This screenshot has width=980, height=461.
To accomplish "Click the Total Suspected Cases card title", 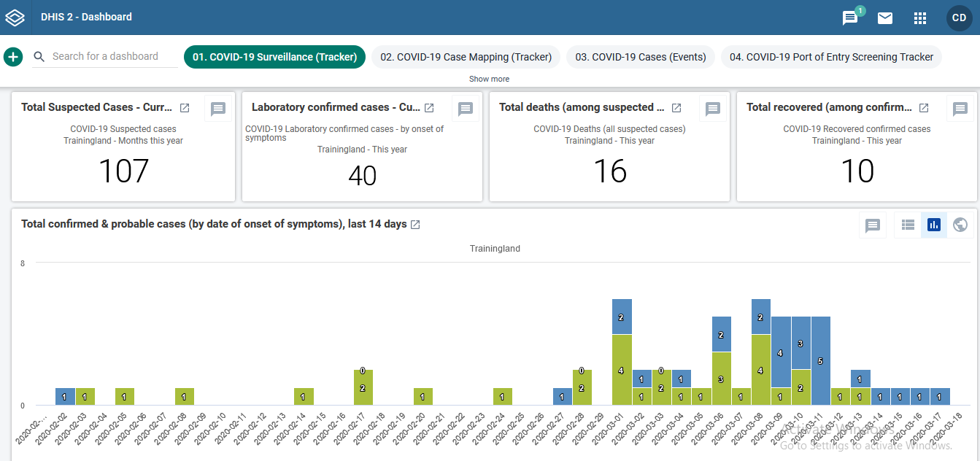I will click(97, 107).
